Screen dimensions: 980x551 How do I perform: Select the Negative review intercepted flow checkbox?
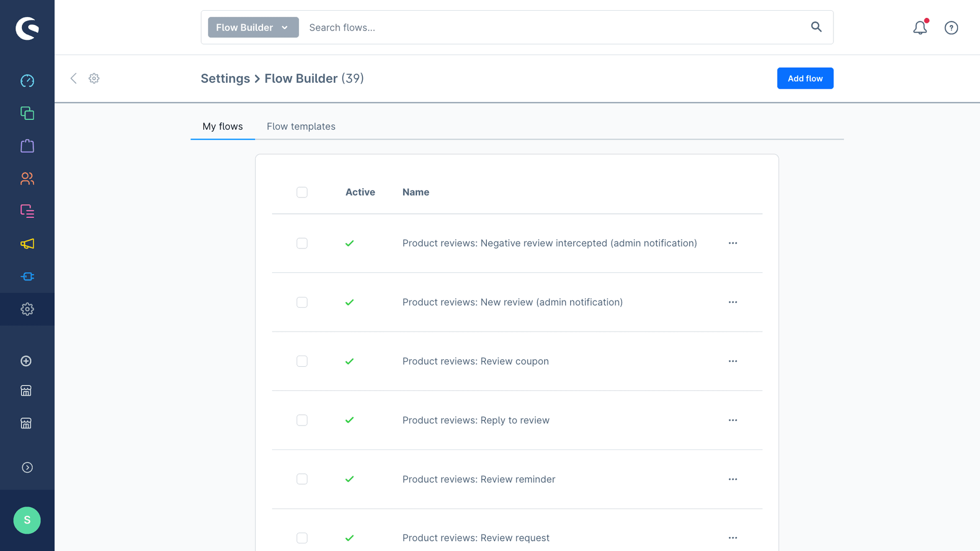click(302, 243)
